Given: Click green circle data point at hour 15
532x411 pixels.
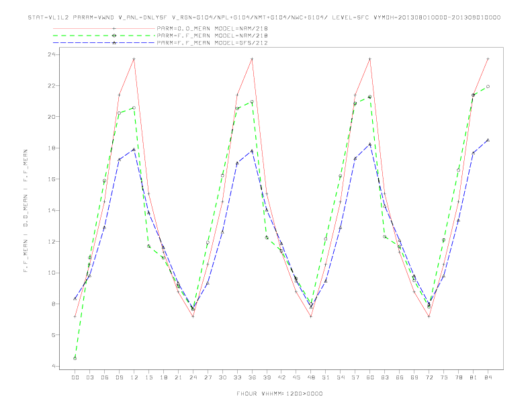Looking at the screenshot, I should click(148, 246).
